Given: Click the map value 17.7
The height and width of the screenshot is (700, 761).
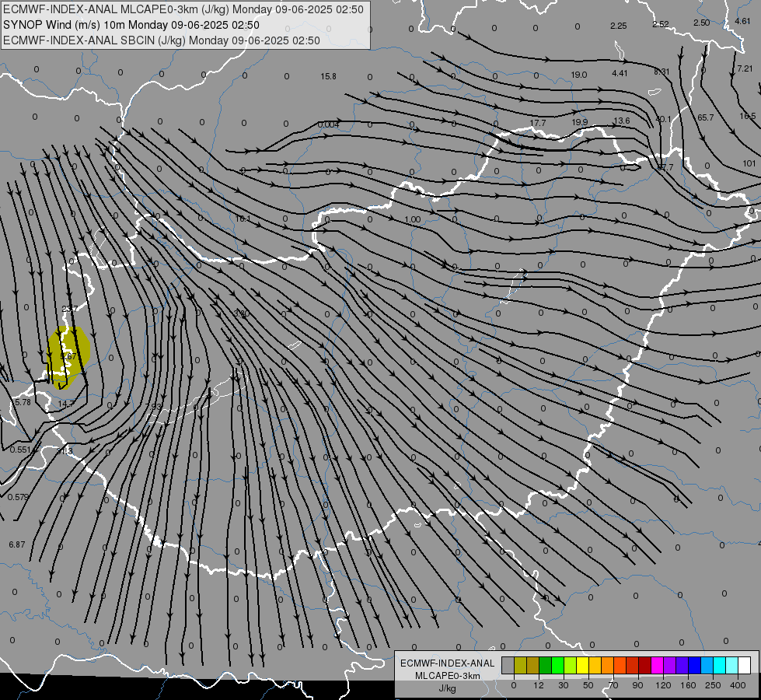Looking at the screenshot, I should [x=538, y=124].
